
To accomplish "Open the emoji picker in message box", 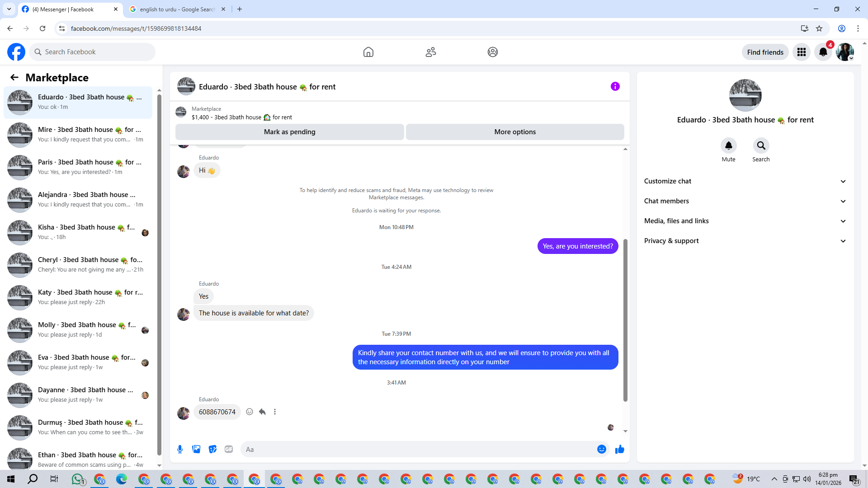I will (x=601, y=449).
